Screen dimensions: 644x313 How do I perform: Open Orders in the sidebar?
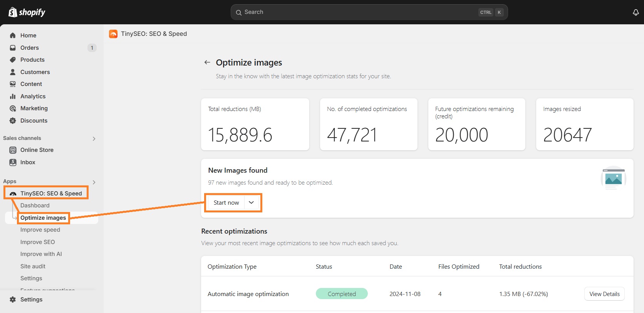(30, 48)
